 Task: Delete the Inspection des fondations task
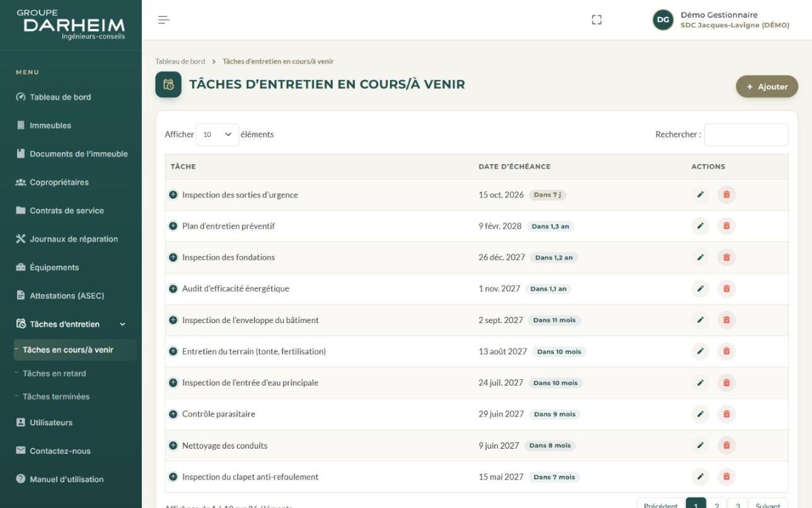pyautogui.click(x=726, y=257)
